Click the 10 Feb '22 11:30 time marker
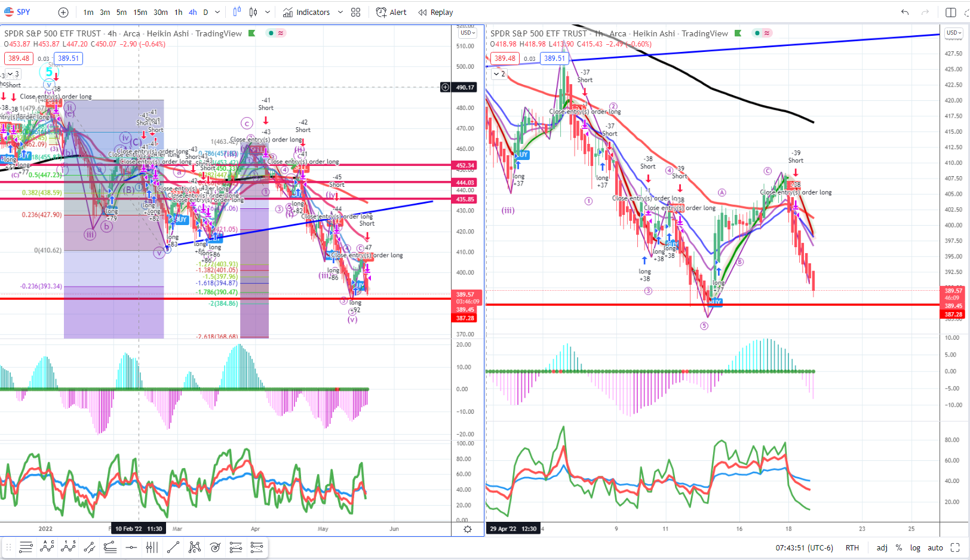The image size is (970, 560). 138,528
